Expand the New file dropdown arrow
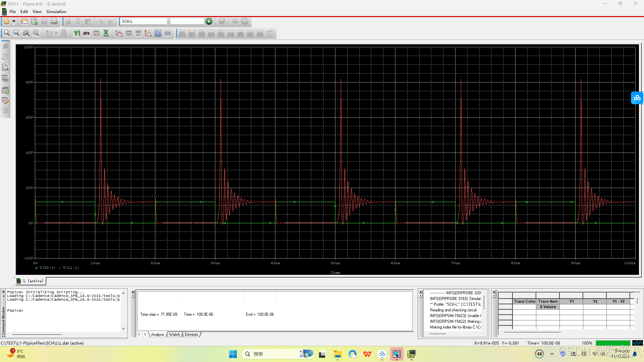 click(14, 21)
